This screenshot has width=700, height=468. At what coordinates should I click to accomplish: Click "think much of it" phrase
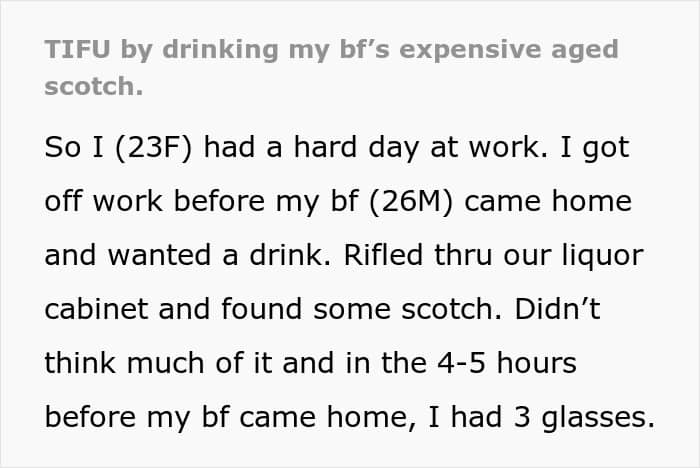coord(158,362)
